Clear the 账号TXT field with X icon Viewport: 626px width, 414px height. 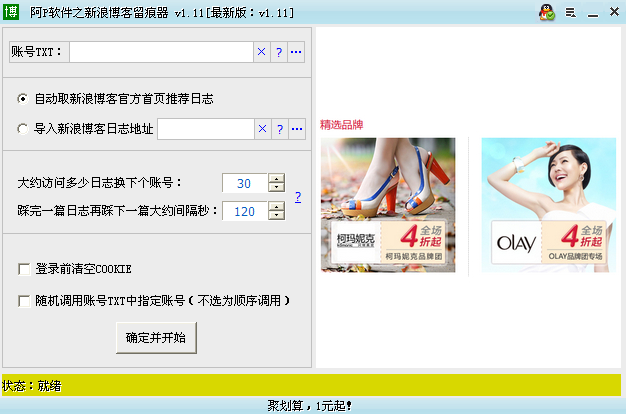[x=261, y=52]
